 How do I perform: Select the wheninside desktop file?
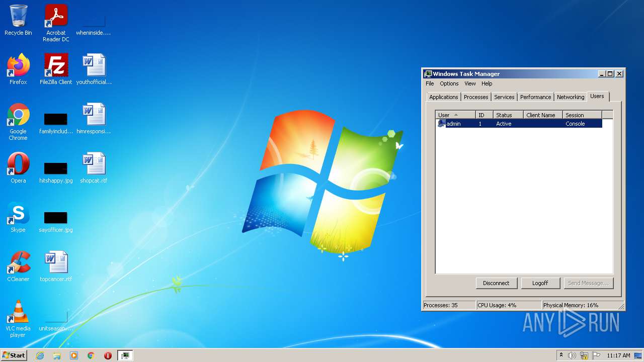(x=94, y=23)
